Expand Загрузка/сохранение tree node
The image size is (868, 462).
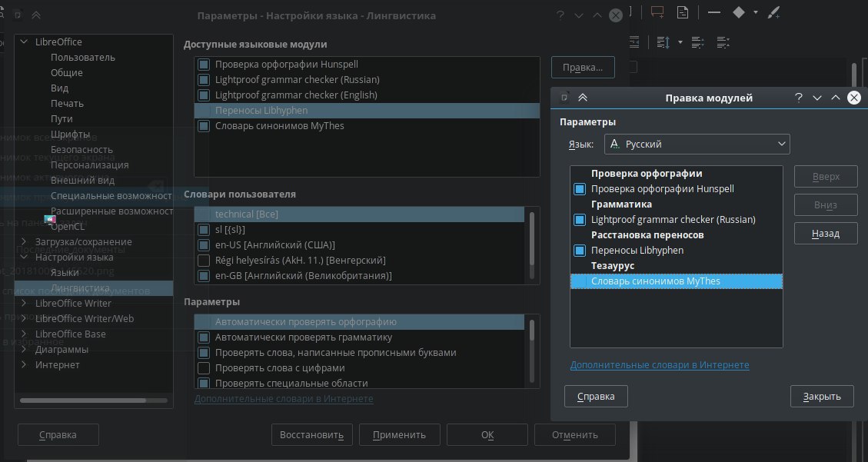tap(24, 241)
